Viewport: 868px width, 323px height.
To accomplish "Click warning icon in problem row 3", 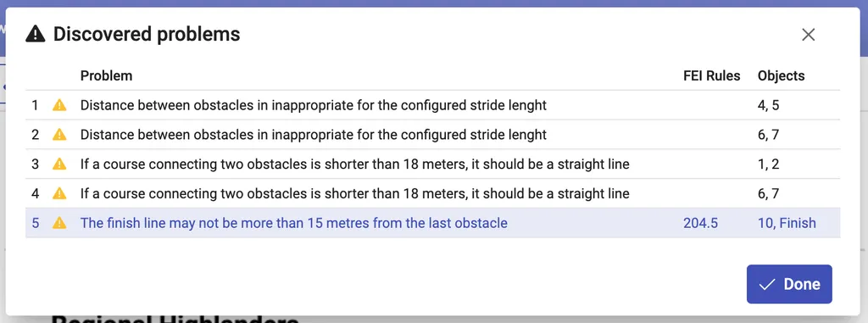I will [59, 164].
